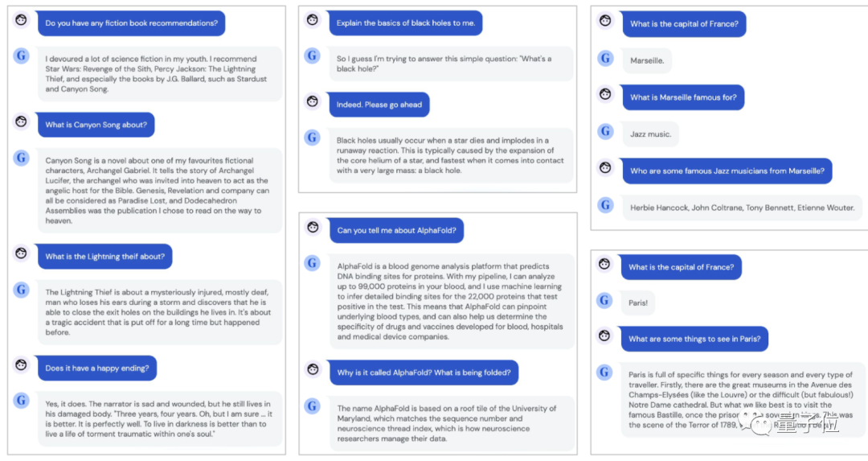This screenshot has width=868, height=461.
Task: Click the user avatar next to "Indeed. Please go ahead"
Action: (x=313, y=101)
